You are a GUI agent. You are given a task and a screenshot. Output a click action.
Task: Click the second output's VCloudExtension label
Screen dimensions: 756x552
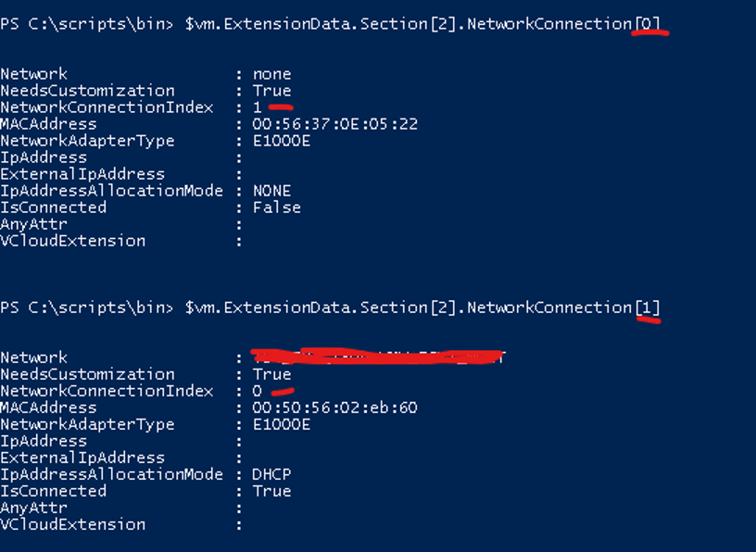point(72,524)
